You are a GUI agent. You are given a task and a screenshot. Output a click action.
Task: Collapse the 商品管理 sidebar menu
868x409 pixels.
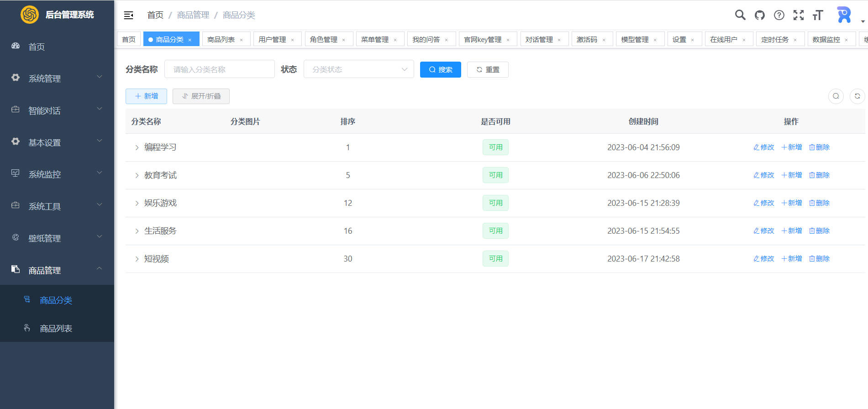click(x=57, y=270)
